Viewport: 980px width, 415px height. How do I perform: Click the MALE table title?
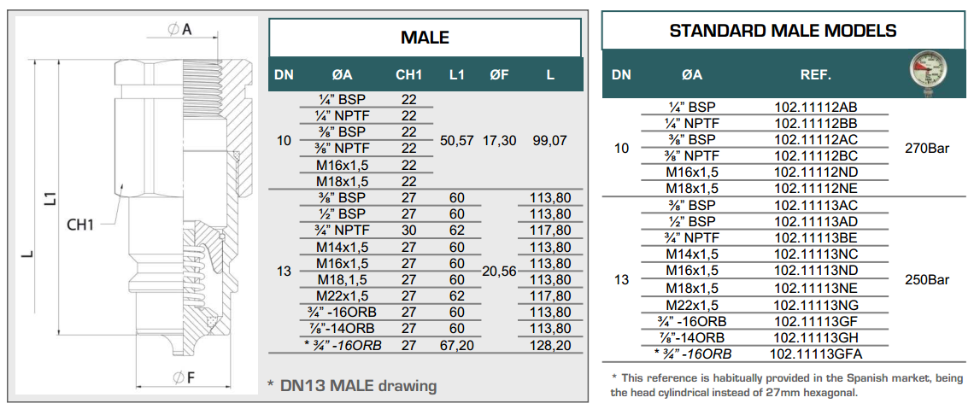pyautogui.click(x=425, y=38)
